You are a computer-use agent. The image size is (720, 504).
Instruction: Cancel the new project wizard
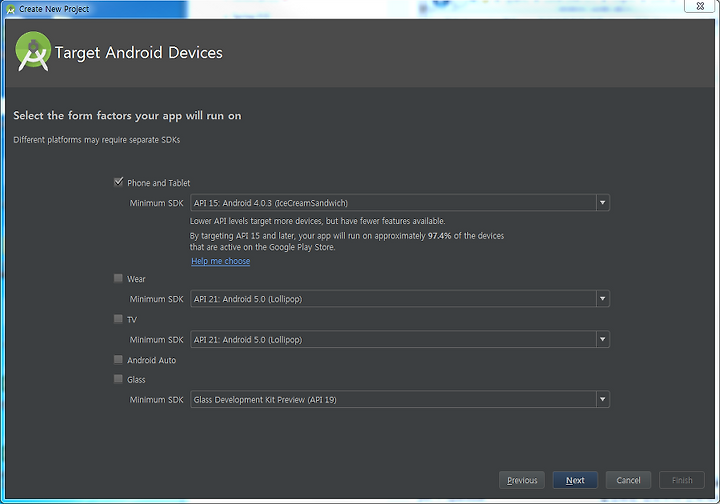point(628,480)
